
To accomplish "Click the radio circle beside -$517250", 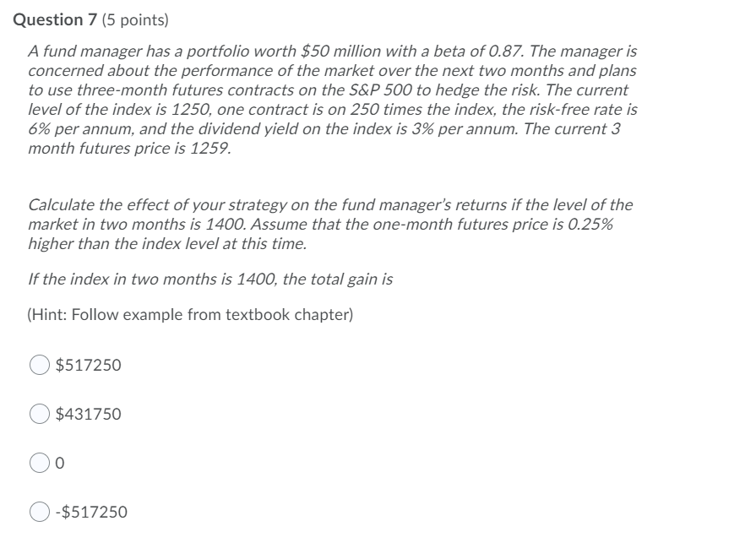I will coord(39,512).
